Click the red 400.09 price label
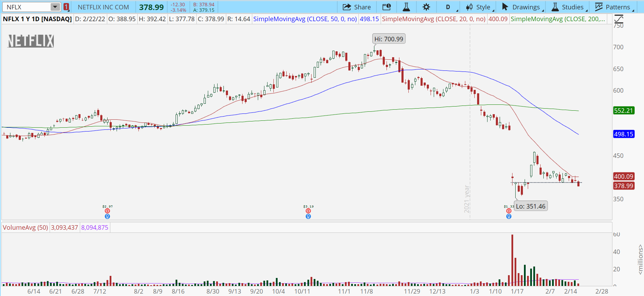Image resolution: width=644 pixels, height=296 pixels. 624,177
